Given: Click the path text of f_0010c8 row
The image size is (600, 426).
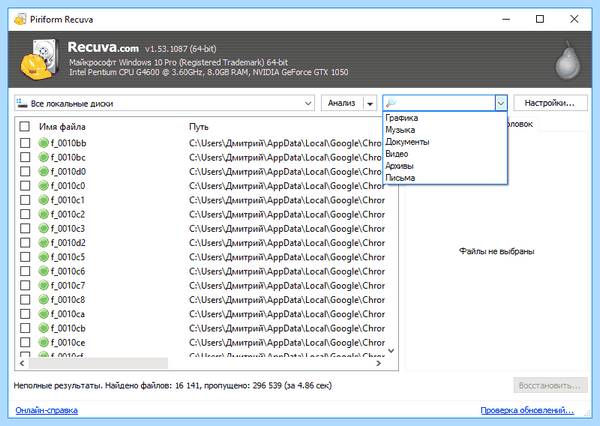Looking at the screenshot, I should [287, 300].
